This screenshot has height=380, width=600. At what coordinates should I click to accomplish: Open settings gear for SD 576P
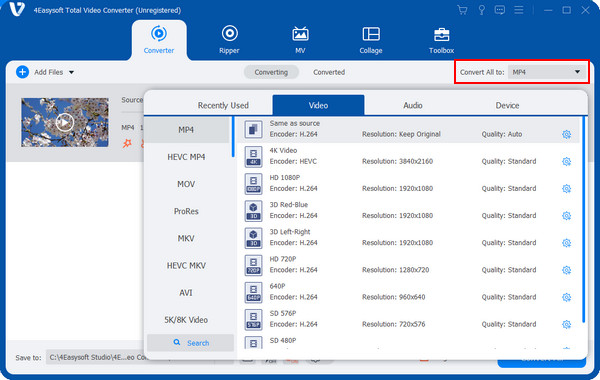[x=567, y=325]
